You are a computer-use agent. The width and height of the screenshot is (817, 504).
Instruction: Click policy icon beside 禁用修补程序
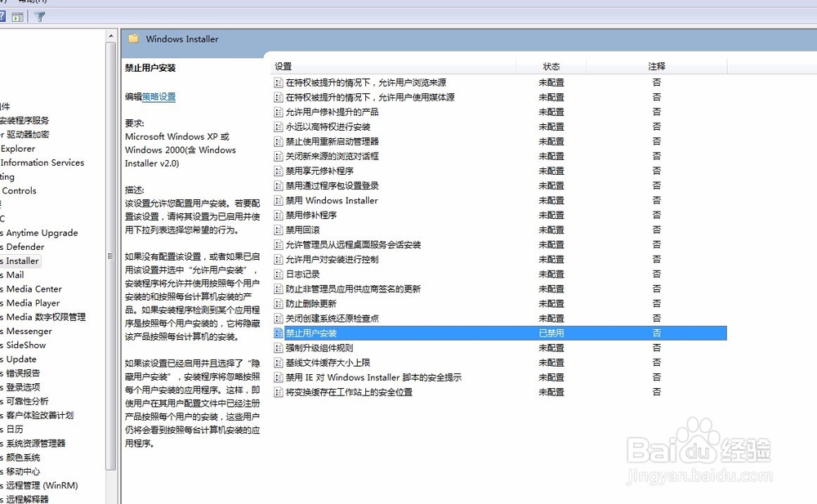279,215
